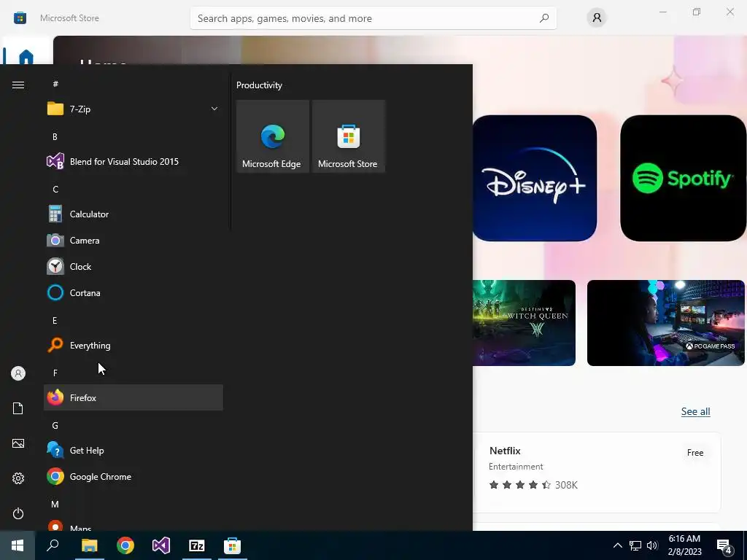This screenshot has height=560, width=747.
Task: Switch to Microsoft Store in the taskbar
Action: (233, 545)
